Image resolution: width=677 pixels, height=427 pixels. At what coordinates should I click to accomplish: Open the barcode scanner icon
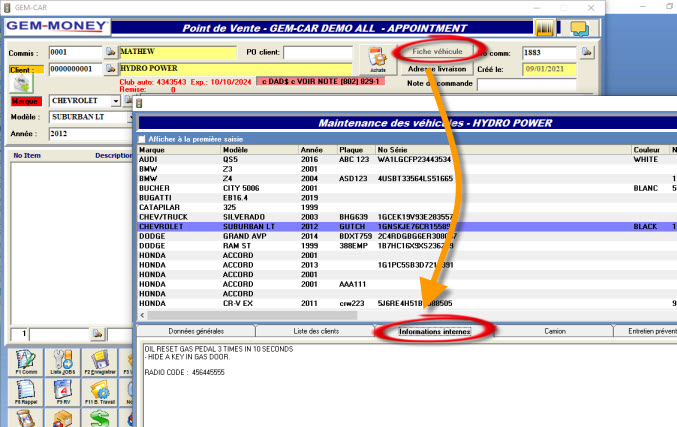pos(544,28)
